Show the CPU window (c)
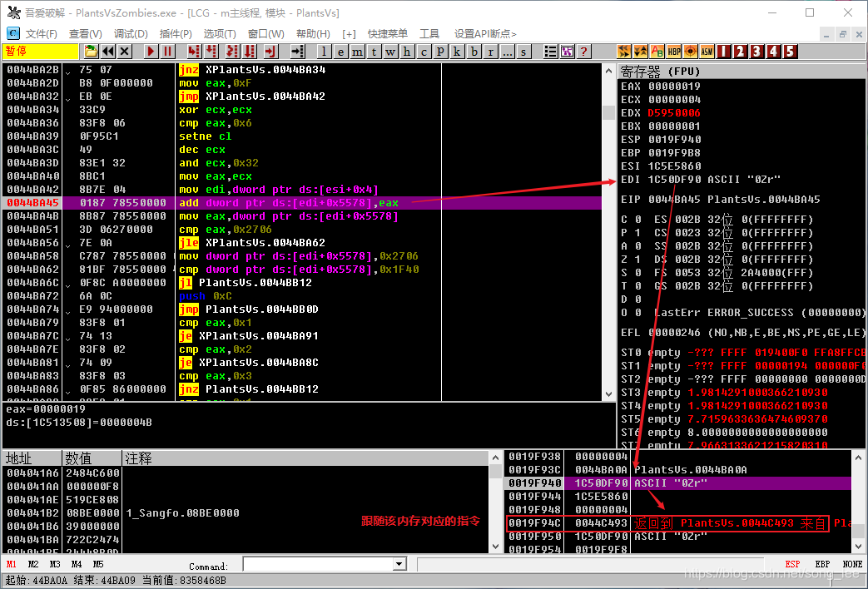The height and width of the screenshot is (589, 868). click(424, 52)
